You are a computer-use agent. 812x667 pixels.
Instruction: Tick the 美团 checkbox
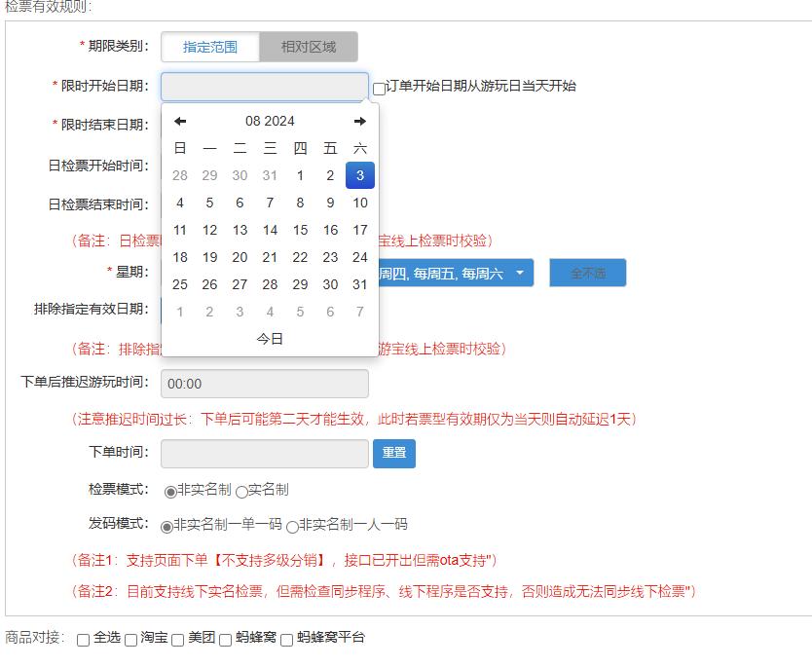tap(177, 640)
